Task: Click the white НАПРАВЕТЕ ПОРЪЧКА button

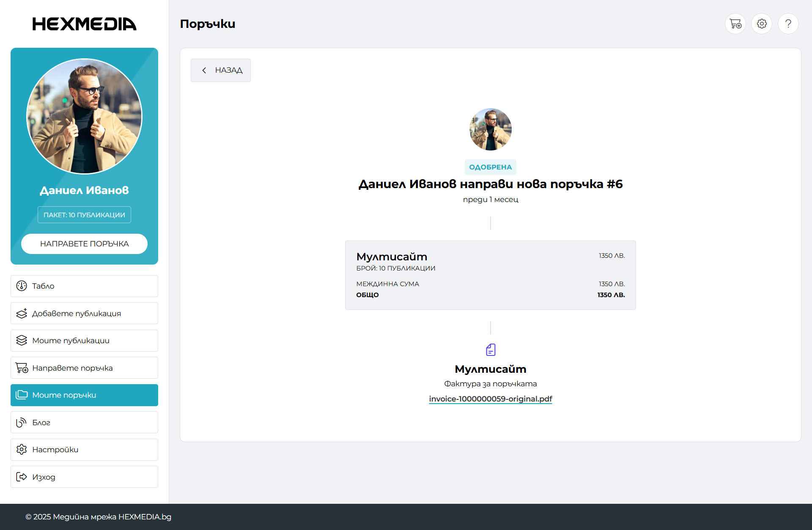Action: [x=84, y=244]
